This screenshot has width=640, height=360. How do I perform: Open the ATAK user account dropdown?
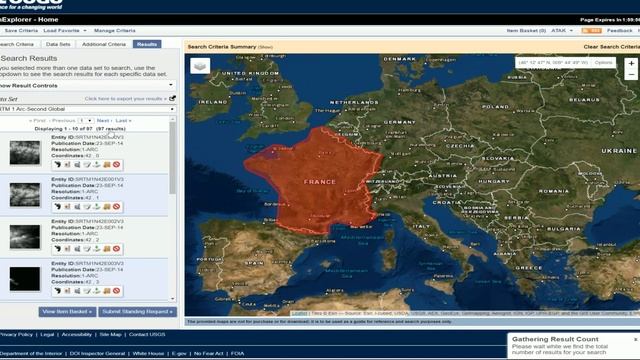pos(562,31)
